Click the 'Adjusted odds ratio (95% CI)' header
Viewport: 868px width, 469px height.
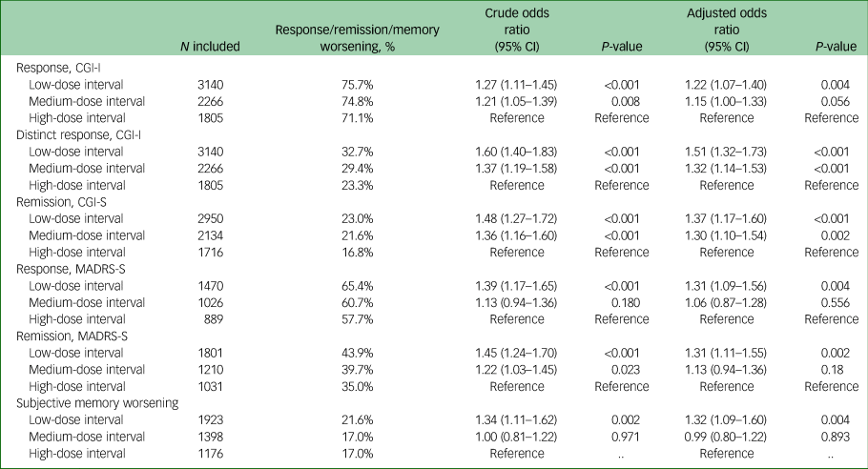click(726, 30)
